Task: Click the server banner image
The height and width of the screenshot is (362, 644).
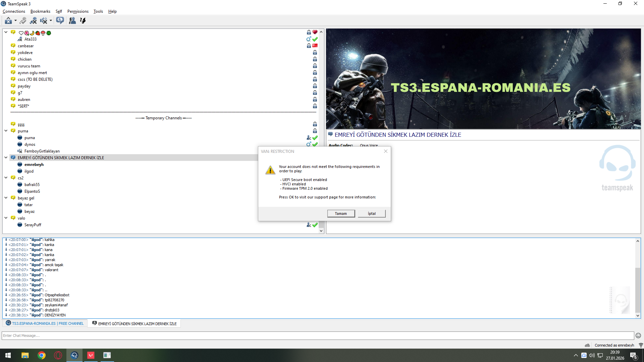Action: [x=483, y=79]
